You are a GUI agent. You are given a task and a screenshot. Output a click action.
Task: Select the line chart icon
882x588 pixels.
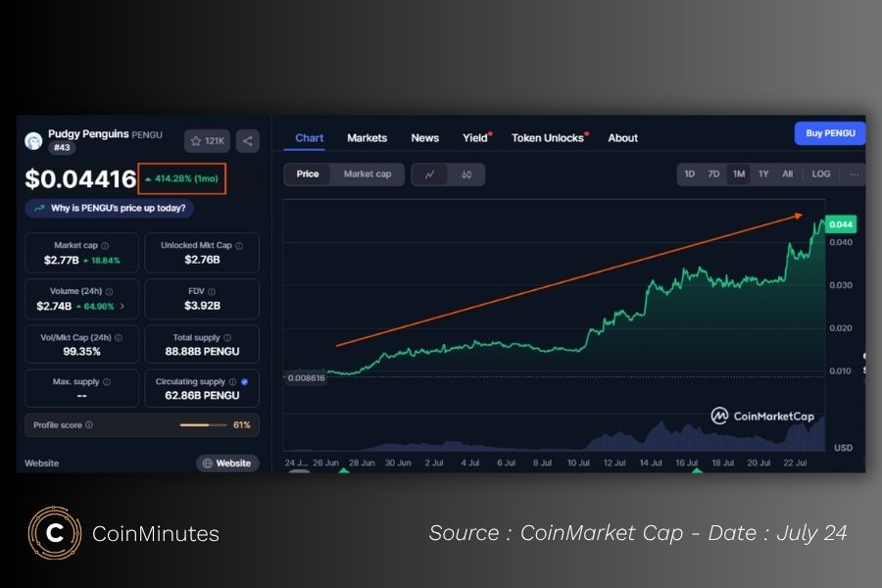(430, 174)
